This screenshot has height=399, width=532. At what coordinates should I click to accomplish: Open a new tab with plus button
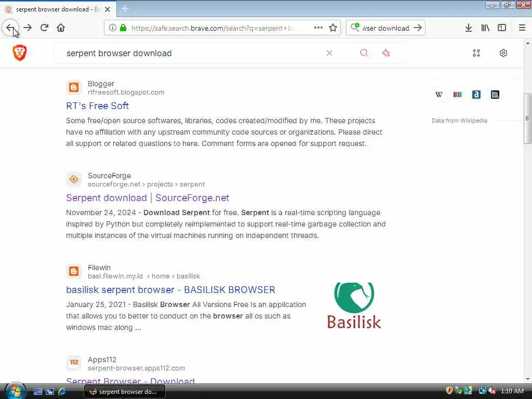tap(125, 8)
